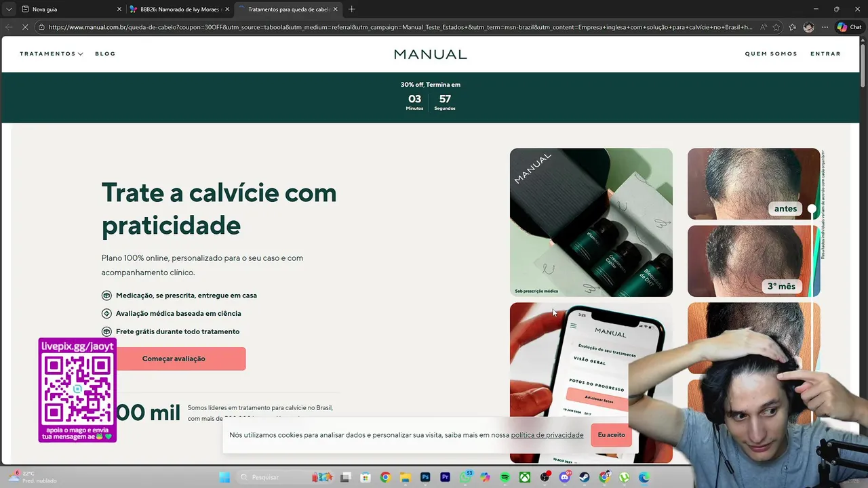Viewport: 868px width, 488px height.
Task: Toggle Read Aloud in the address bar
Action: click(x=763, y=27)
